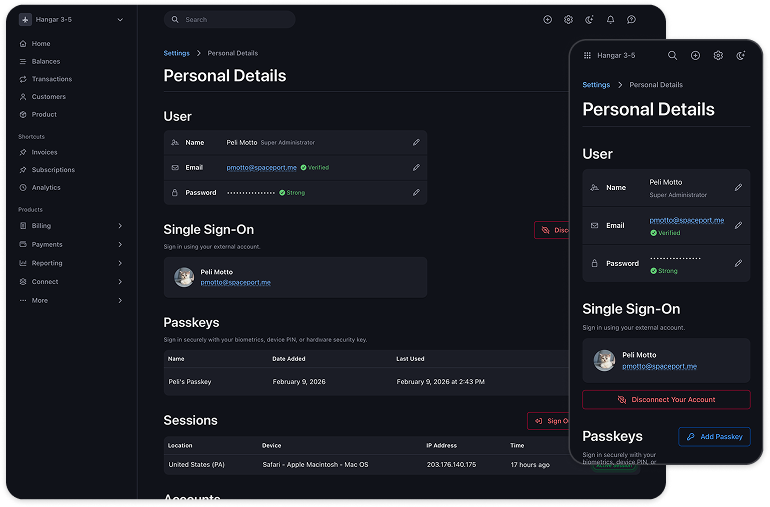Edit Email pencil icon in desktop view
This screenshot has height=507, width=770.
tap(416, 168)
